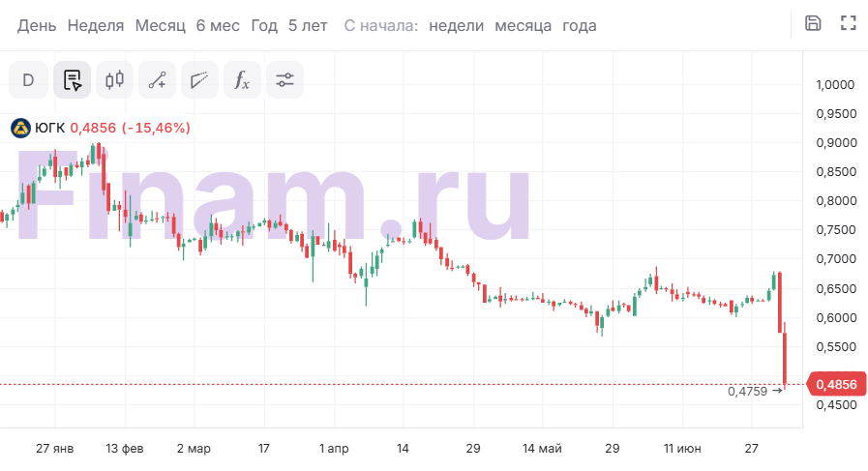The image size is (868, 471).
Task: Show the 5 лет time range
Action: pyautogui.click(x=308, y=26)
